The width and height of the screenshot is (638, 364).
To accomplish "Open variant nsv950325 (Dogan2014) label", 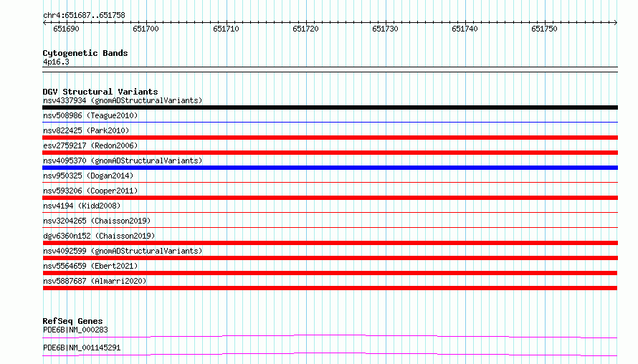I will 88,176.
